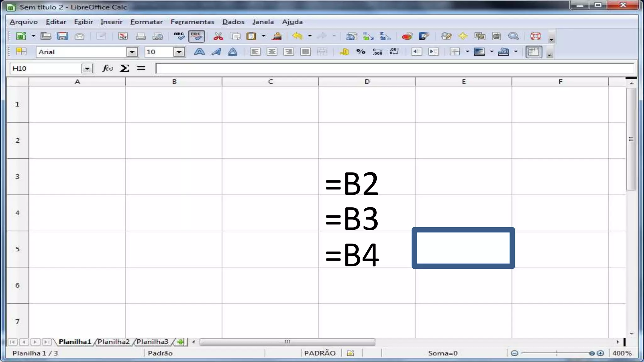Insert a hyperlink
644x362 pixels.
tap(352, 36)
